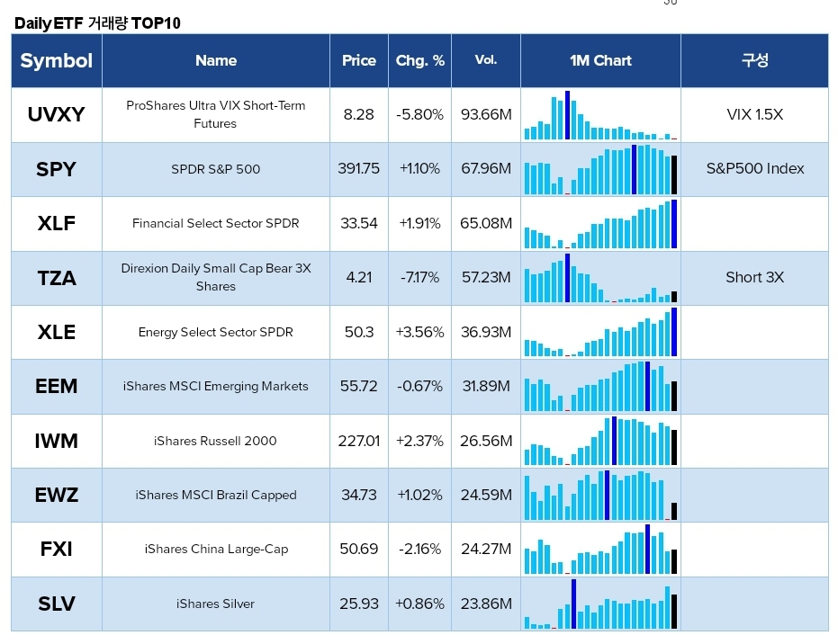Open the IWM 1M chart thumbnail
This screenshot has height=644, width=838.
(600, 441)
